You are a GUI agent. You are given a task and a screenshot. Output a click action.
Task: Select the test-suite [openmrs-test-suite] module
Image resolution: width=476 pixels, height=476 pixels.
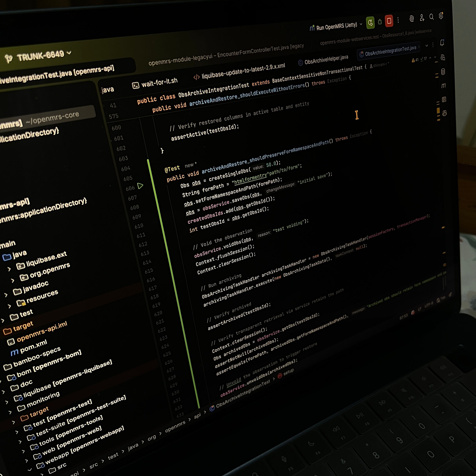81,415
